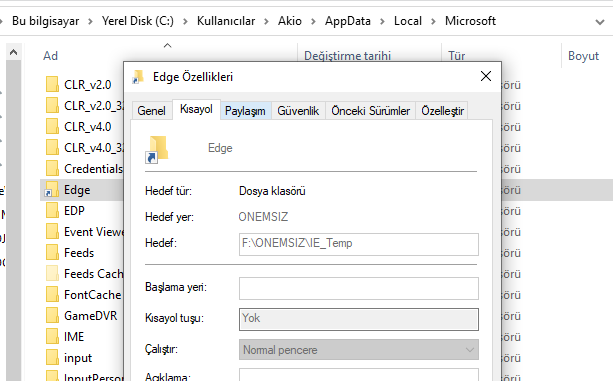Click the Açıklama input field
This screenshot has height=381, width=613.
(x=358, y=374)
